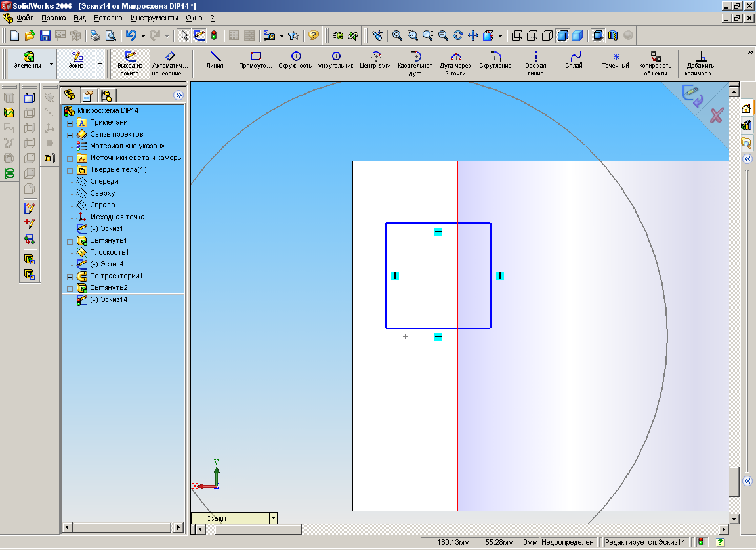
Task: Open the Инструменты menu
Action: [154, 18]
